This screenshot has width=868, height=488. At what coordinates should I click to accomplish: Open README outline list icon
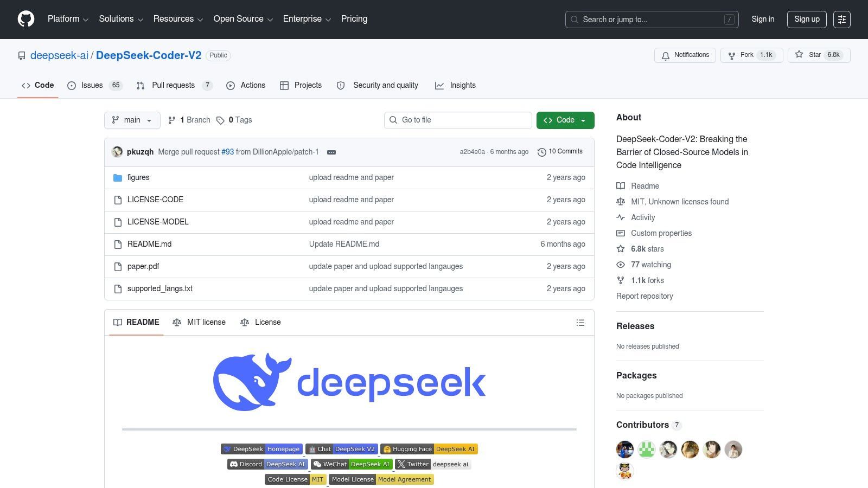click(580, 323)
